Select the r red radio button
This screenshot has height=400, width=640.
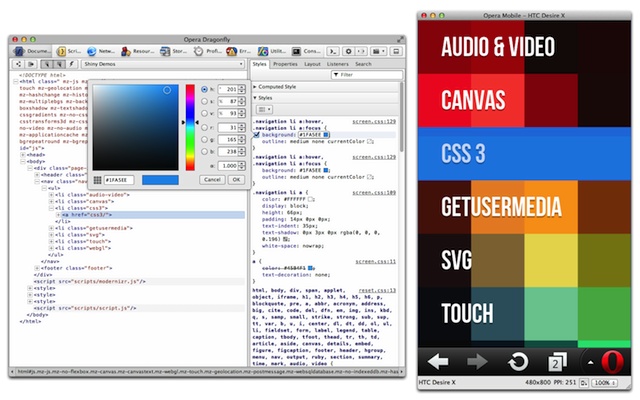pyautogui.click(x=204, y=128)
